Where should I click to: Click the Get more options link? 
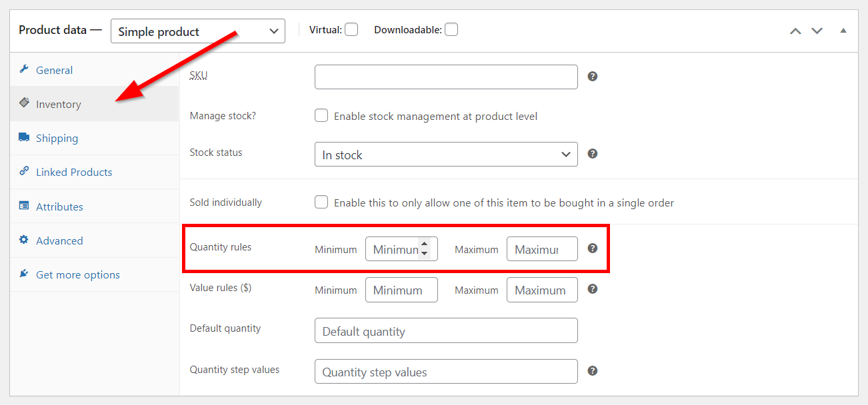coord(77,274)
